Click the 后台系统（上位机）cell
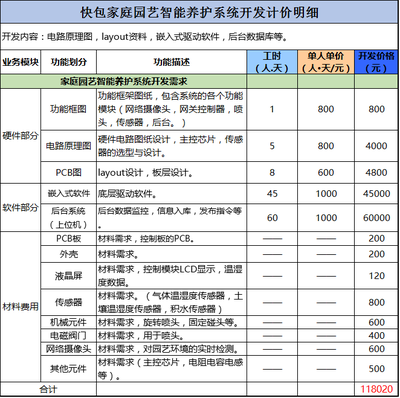400x398 pixels. [x=69, y=218]
